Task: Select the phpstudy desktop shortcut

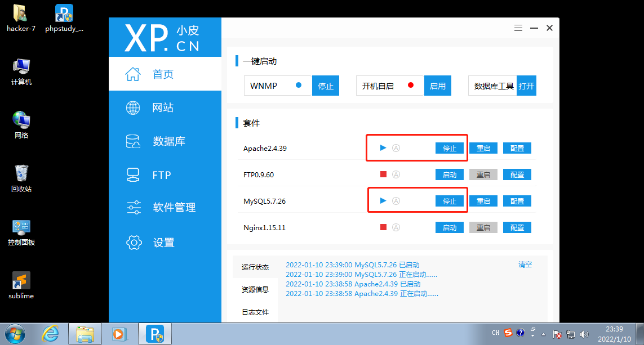Action: click(x=64, y=19)
